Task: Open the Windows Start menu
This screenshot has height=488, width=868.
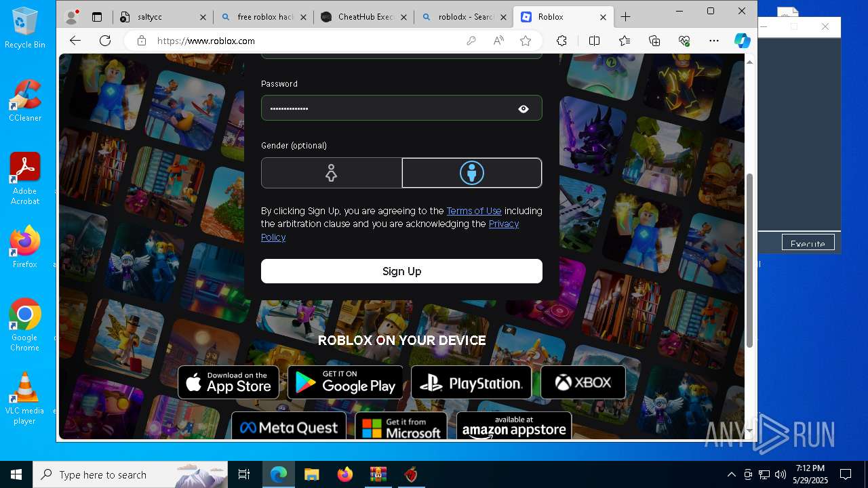Action: 16,474
